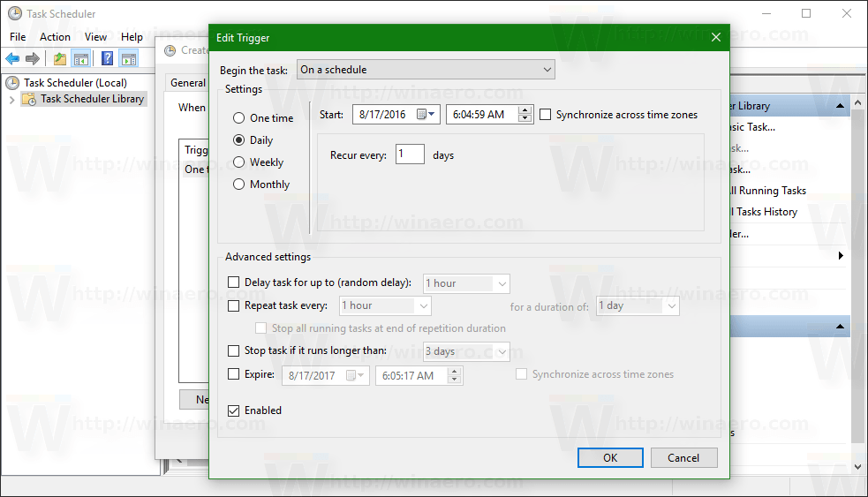Maximize the Task Scheduler window
Image resolution: width=868 pixels, height=497 pixels.
[806, 13]
